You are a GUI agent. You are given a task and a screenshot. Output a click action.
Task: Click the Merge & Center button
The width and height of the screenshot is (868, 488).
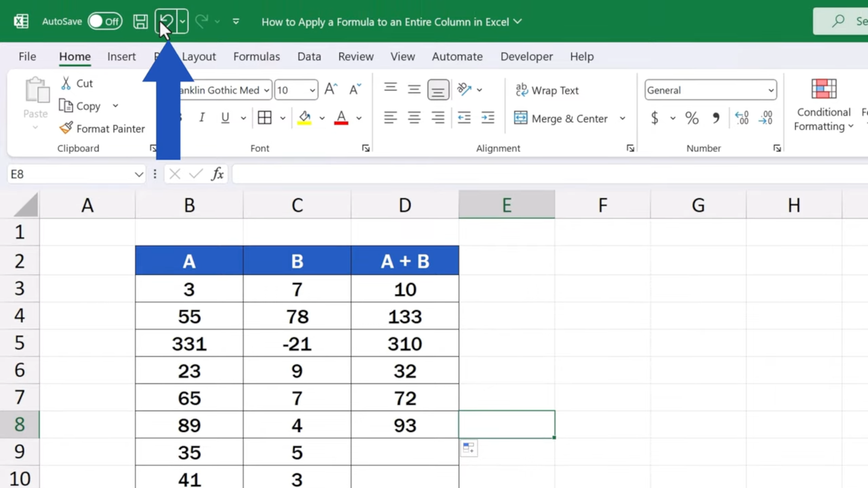pos(561,118)
